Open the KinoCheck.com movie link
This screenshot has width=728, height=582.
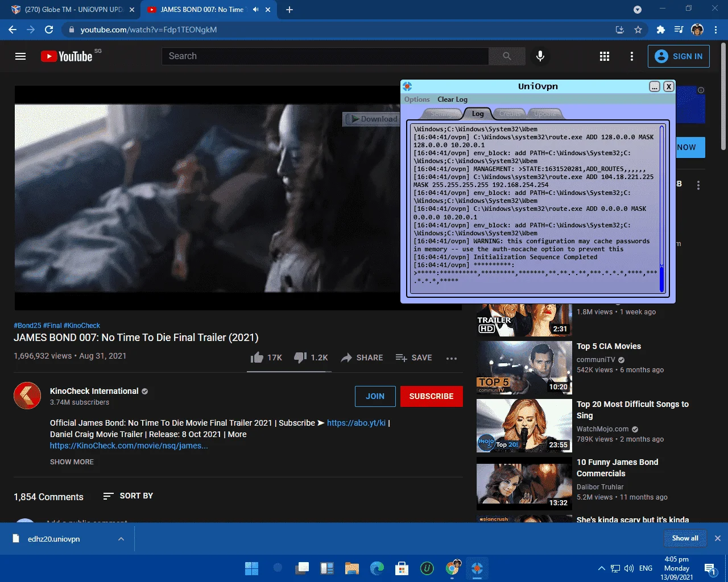coord(129,446)
